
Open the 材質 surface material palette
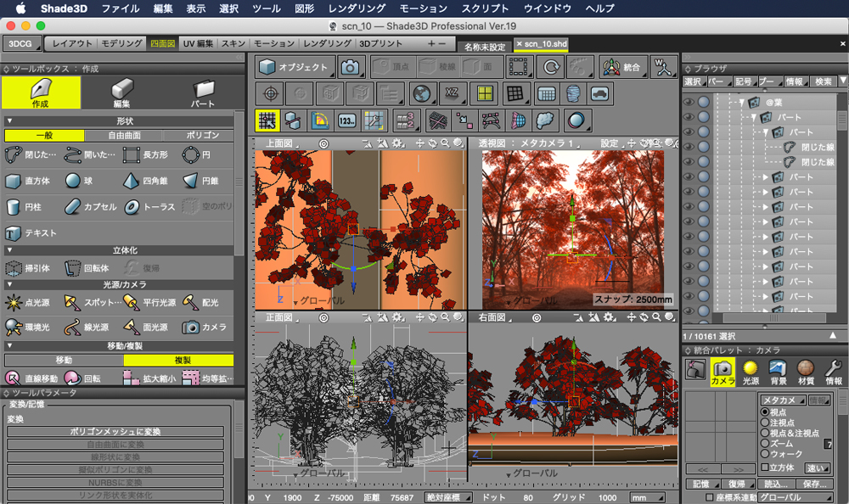pos(806,372)
